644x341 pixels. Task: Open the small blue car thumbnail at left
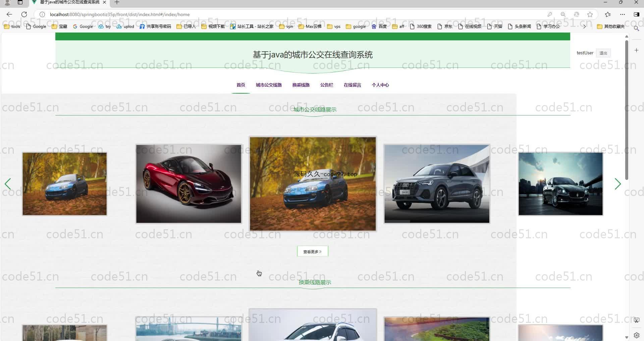[64, 184]
